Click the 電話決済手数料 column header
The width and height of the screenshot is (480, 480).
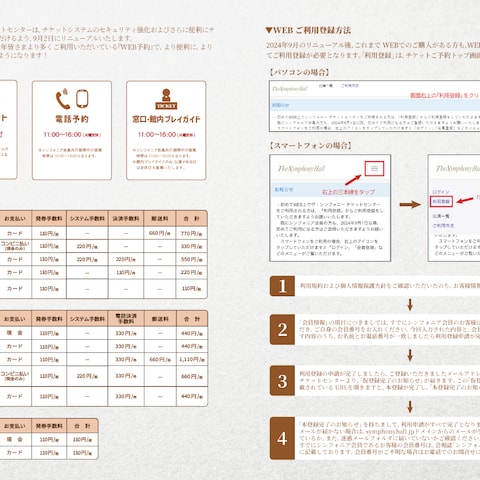click(x=126, y=319)
